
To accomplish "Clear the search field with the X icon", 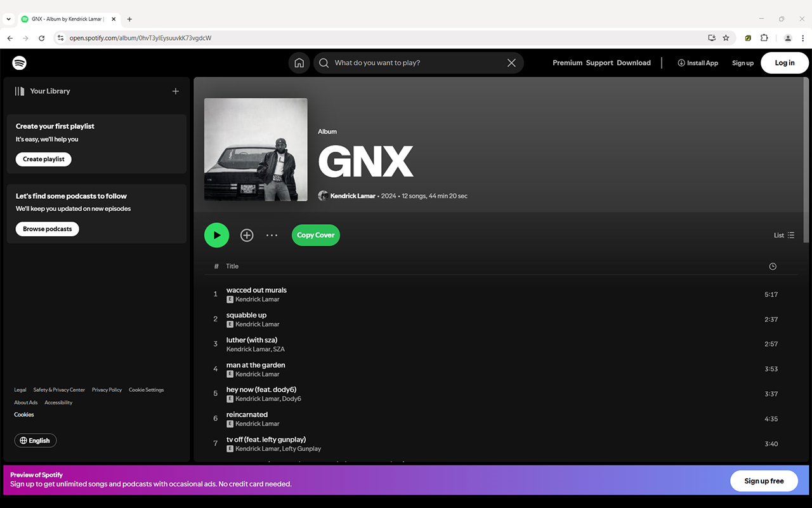I will click(511, 62).
